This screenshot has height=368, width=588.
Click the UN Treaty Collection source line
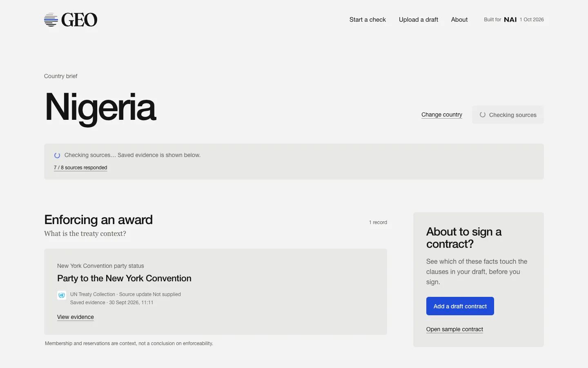coord(125,294)
